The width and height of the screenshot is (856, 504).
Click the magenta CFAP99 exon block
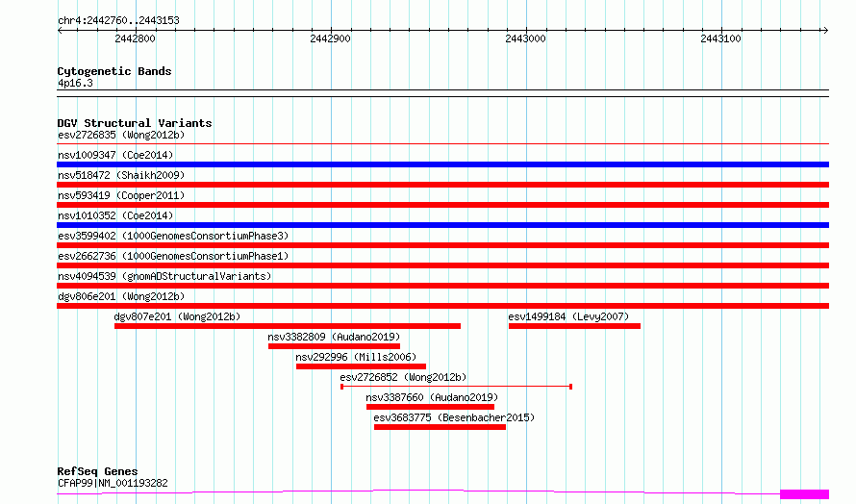(805, 494)
